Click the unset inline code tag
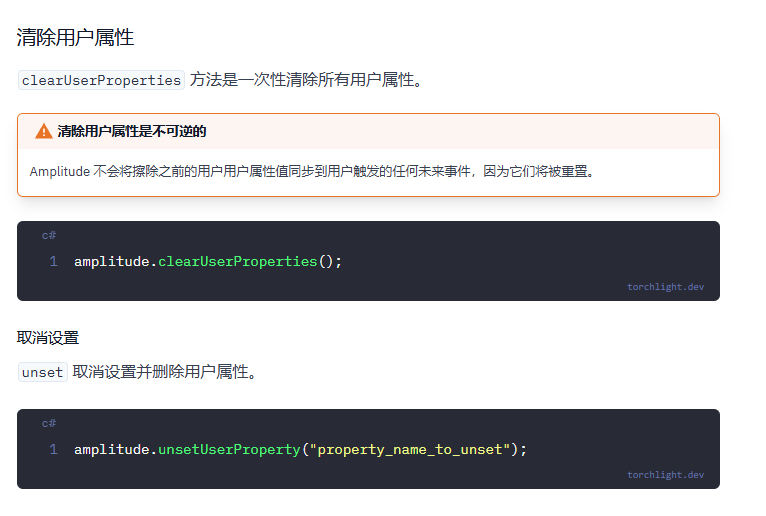This screenshot has width=766, height=516. 43,372
